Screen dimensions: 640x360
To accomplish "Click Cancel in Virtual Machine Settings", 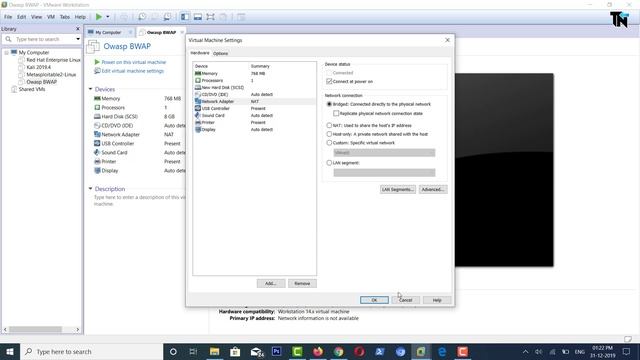I will click(x=405, y=300).
